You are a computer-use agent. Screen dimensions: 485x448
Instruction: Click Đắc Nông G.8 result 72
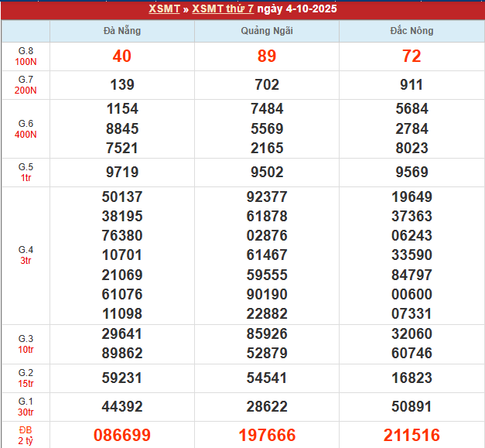[412, 56]
